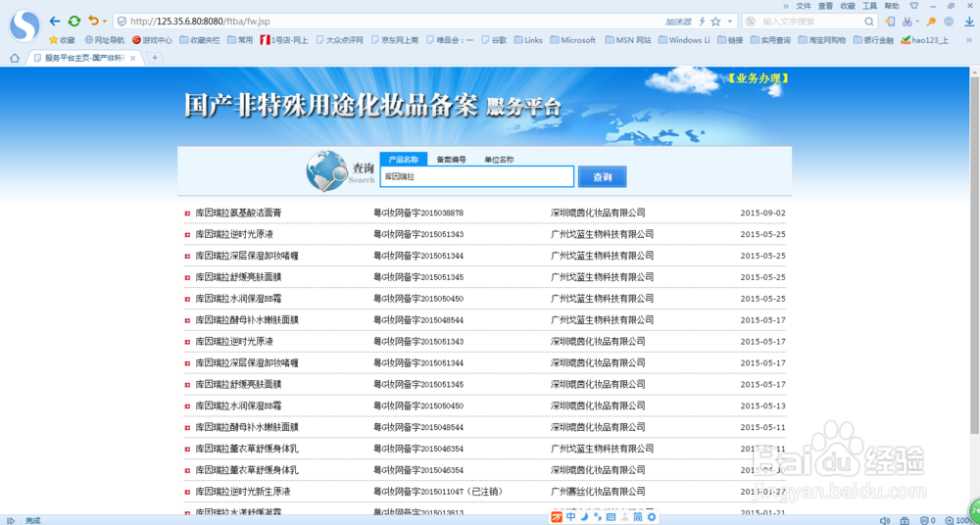Click the orange key password icon
This screenshot has width=980, height=525.
pyautogui.click(x=931, y=22)
